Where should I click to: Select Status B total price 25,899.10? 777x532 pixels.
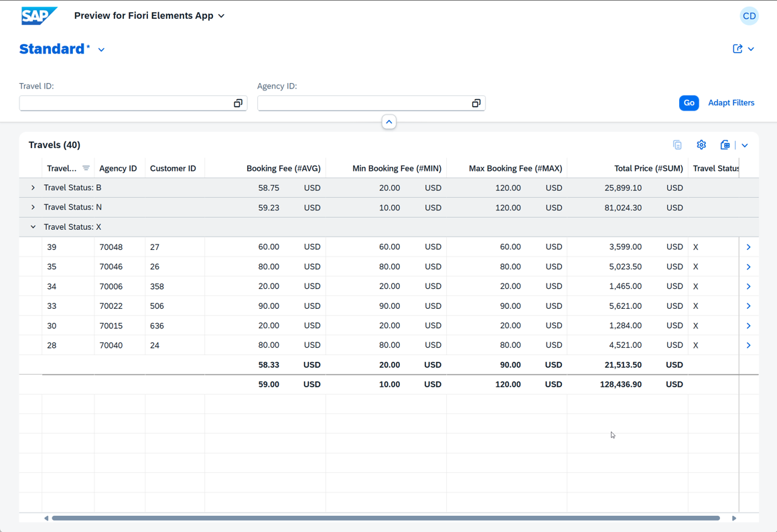click(x=623, y=188)
